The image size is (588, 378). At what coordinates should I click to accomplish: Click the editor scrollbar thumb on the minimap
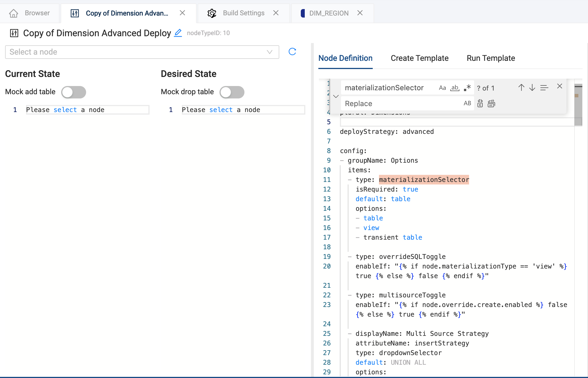coord(578,105)
